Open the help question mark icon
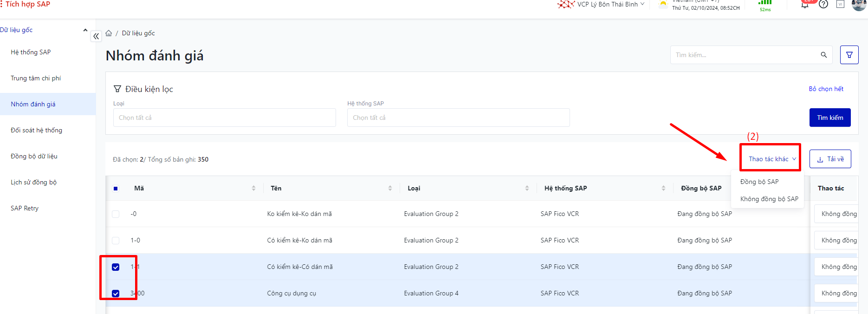The width and height of the screenshot is (868, 314). [x=823, y=5]
